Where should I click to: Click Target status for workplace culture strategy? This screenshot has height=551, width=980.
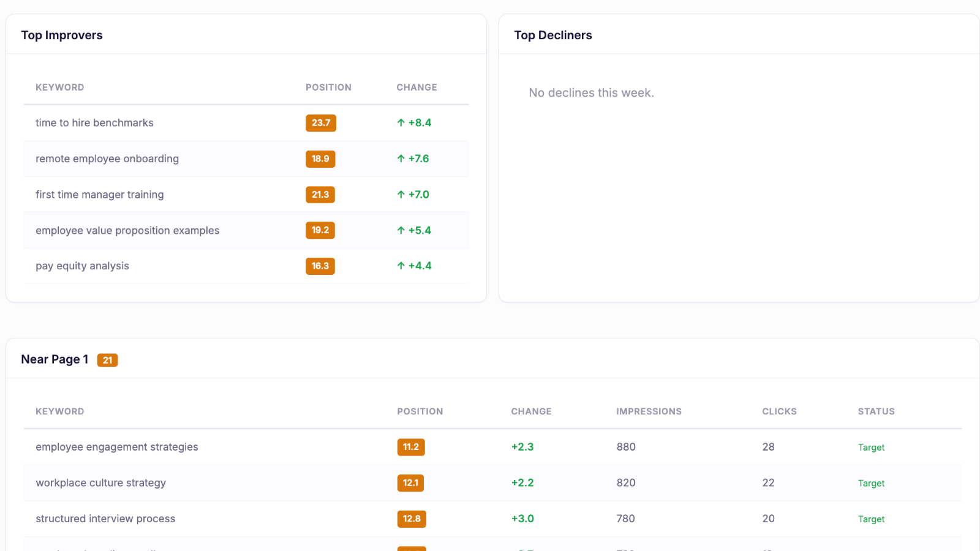(871, 483)
